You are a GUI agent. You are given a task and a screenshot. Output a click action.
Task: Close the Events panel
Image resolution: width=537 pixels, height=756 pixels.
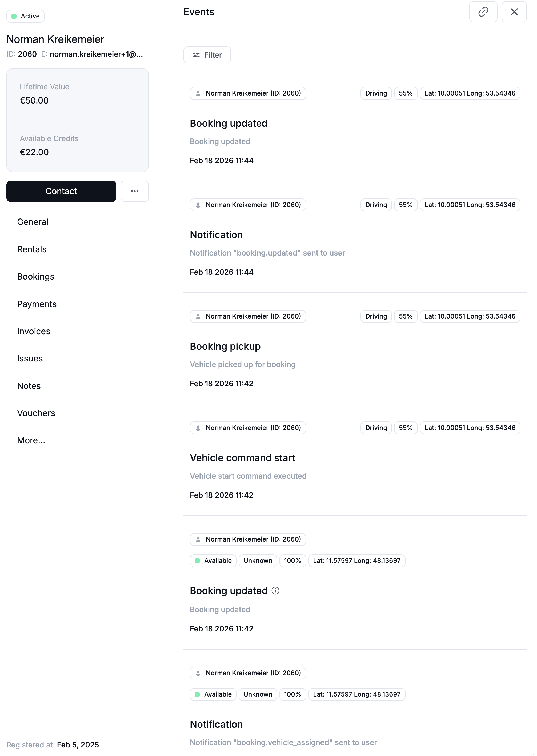pos(514,12)
